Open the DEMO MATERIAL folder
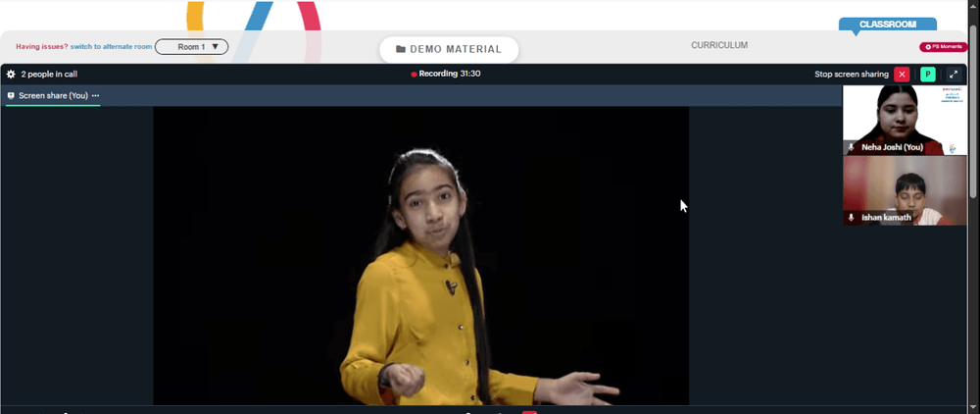 coord(449,49)
